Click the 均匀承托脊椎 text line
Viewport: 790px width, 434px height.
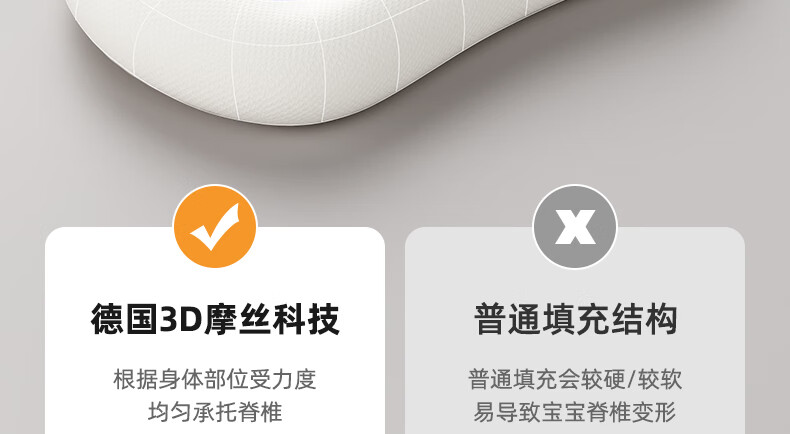coord(215,412)
